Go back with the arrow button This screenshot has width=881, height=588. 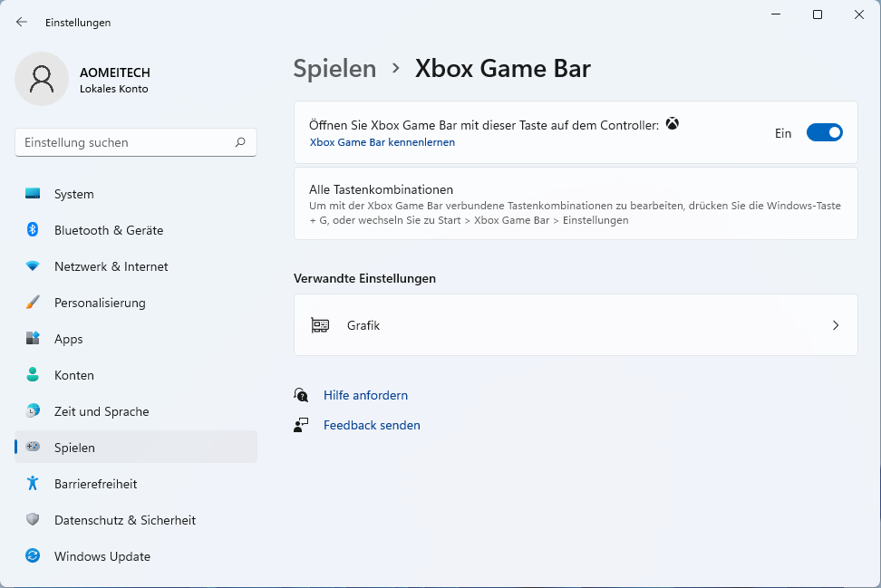tap(22, 22)
